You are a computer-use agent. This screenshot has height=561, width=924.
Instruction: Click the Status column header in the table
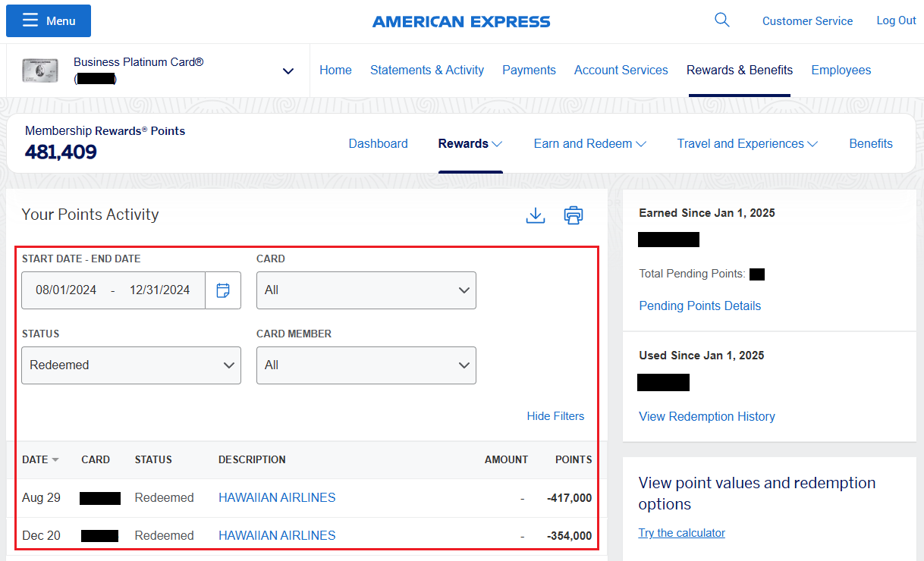pyautogui.click(x=153, y=459)
